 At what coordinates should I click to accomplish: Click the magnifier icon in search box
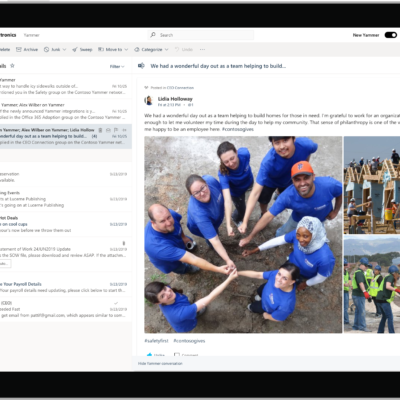153,35
